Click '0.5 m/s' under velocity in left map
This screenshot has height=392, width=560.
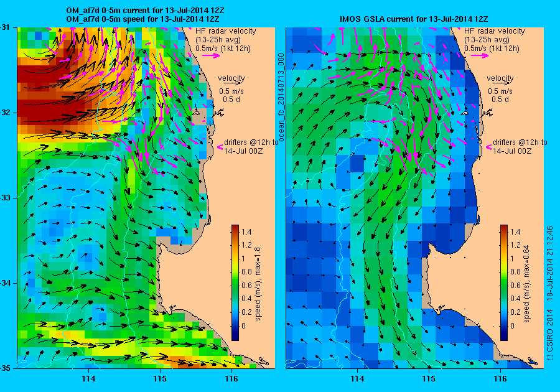click(231, 91)
